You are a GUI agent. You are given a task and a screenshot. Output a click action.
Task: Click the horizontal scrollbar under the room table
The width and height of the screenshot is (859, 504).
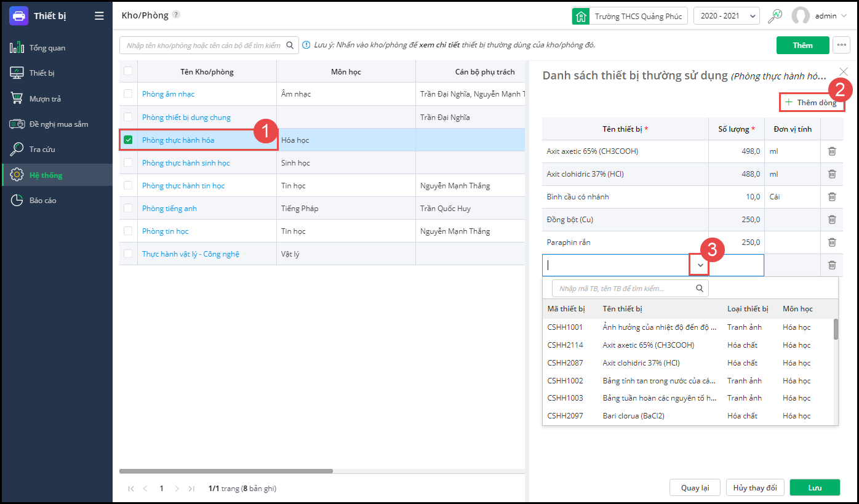(x=226, y=471)
